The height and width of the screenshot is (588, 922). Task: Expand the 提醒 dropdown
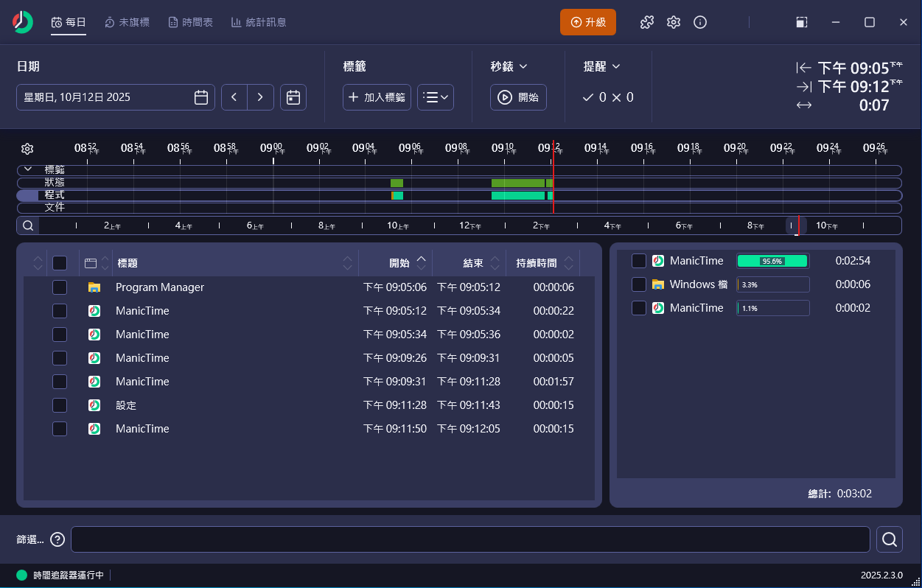pyautogui.click(x=601, y=66)
